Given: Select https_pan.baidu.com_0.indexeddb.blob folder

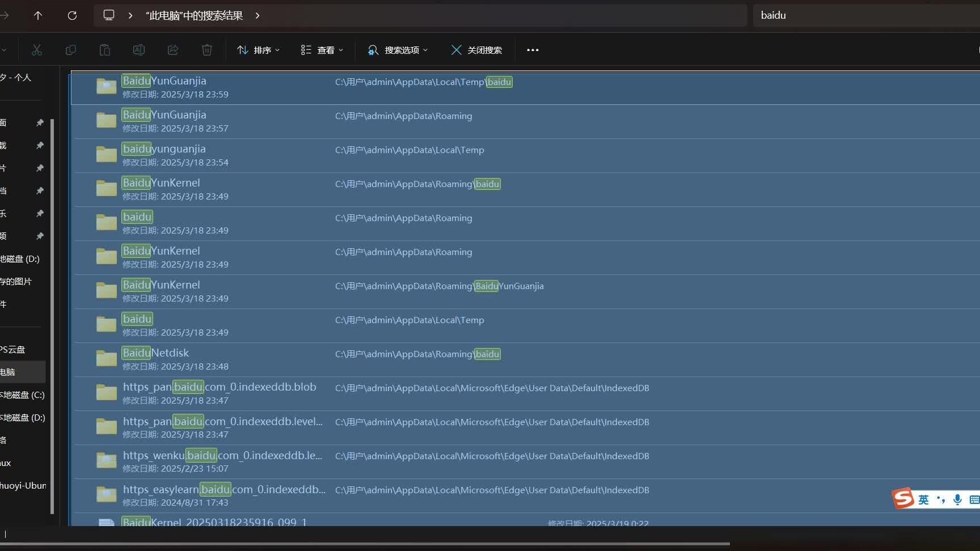Looking at the screenshot, I should point(525,394).
